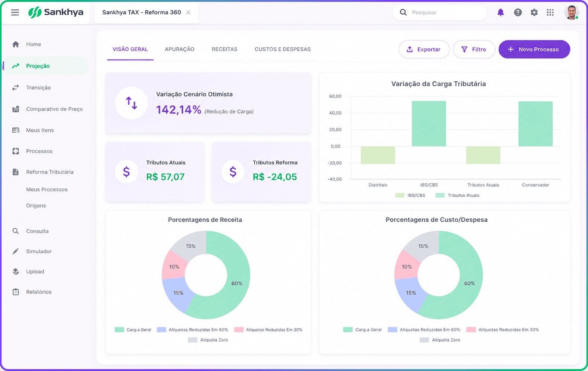Select the Upload sidebar icon
Viewport: 588px width, 371px height.
point(16,272)
